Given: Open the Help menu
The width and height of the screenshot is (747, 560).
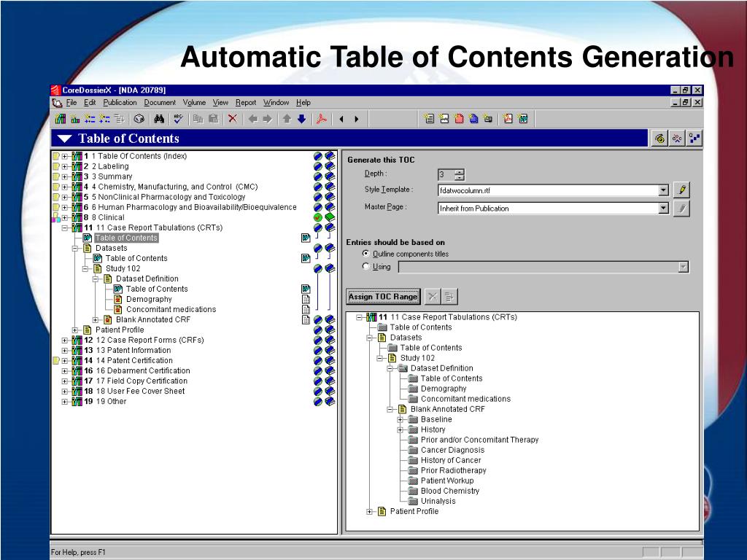Looking at the screenshot, I should 303,102.
